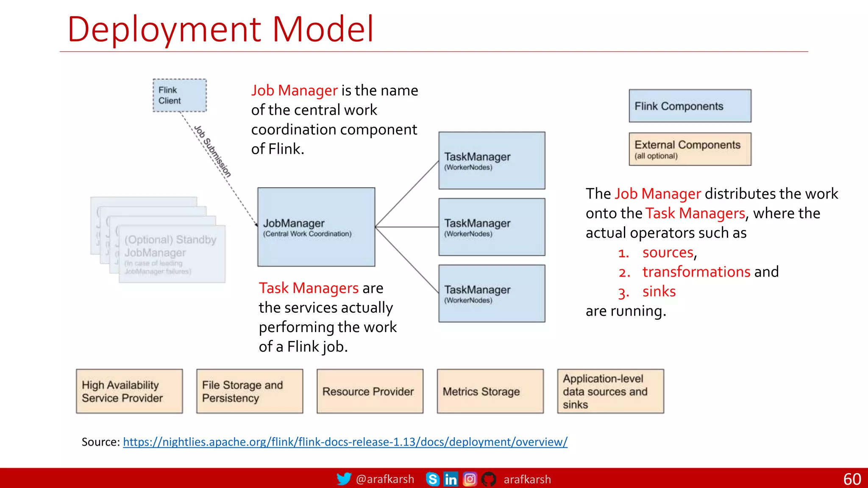Click the Skype icon in footer

tap(432, 479)
